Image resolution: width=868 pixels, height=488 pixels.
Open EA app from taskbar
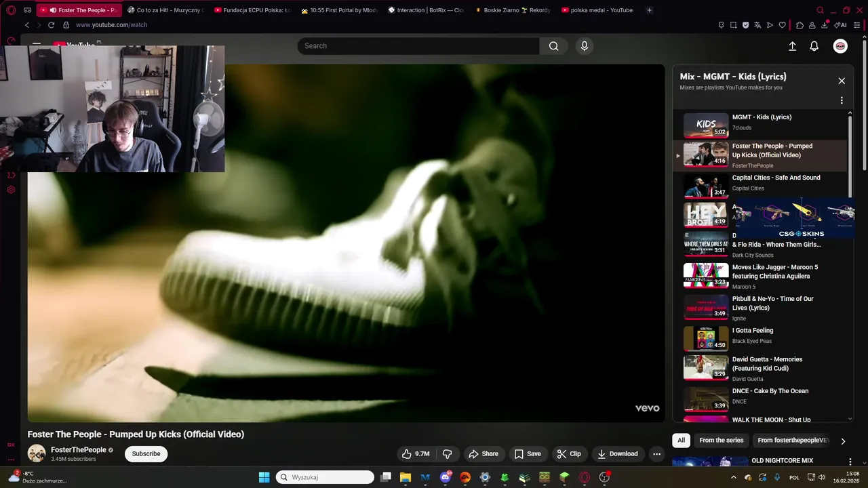465,477
